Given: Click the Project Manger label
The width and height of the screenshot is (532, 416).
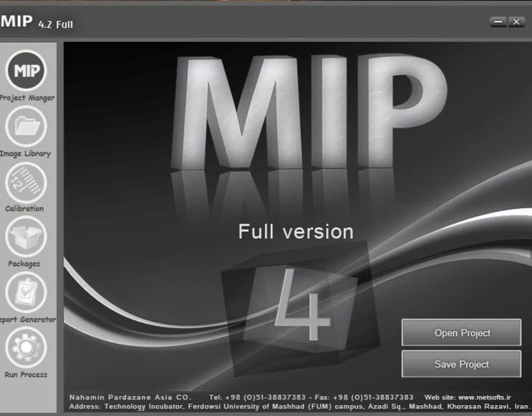Looking at the screenshot, I should click(27, 98).
